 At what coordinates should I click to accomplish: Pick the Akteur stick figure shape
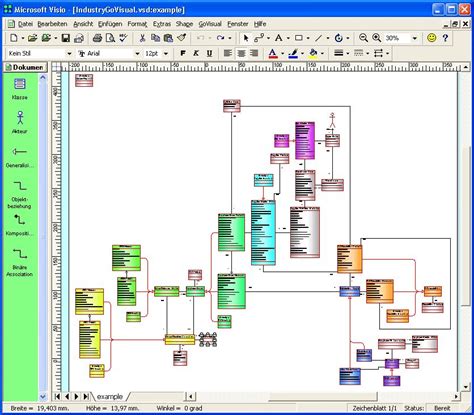click(20, 122)
